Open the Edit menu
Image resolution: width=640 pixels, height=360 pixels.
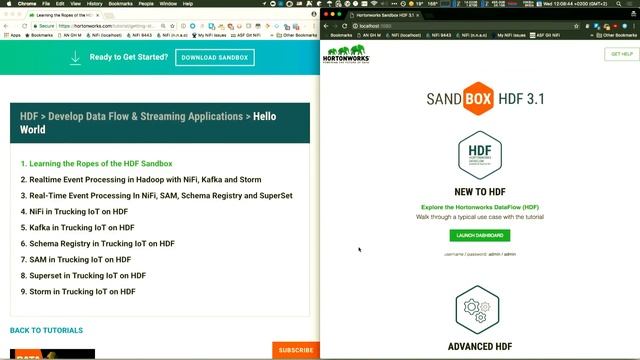point(60,4)
